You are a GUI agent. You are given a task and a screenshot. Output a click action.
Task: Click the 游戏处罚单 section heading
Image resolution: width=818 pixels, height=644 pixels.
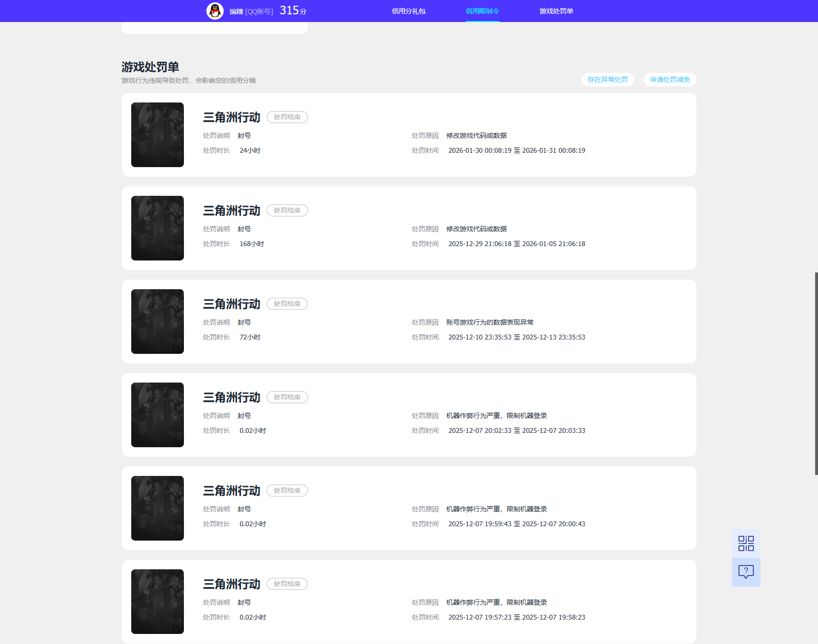tap(150, 67)
